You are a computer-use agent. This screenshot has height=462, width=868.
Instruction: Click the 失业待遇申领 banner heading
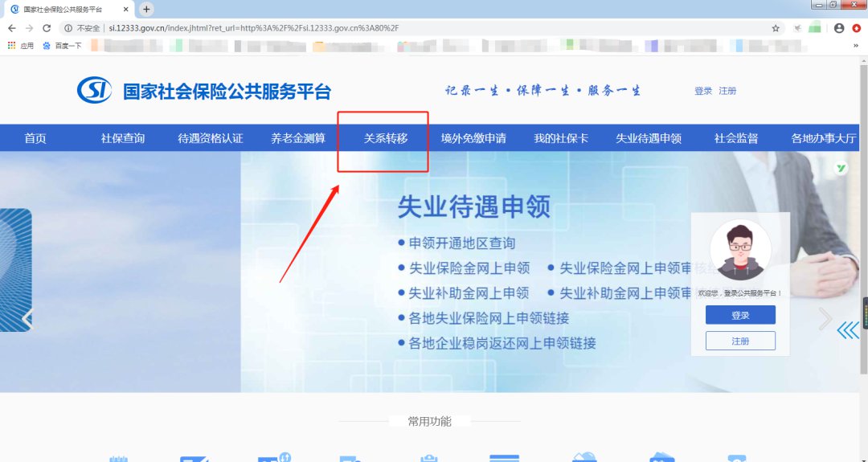click(x=474, y=207)
